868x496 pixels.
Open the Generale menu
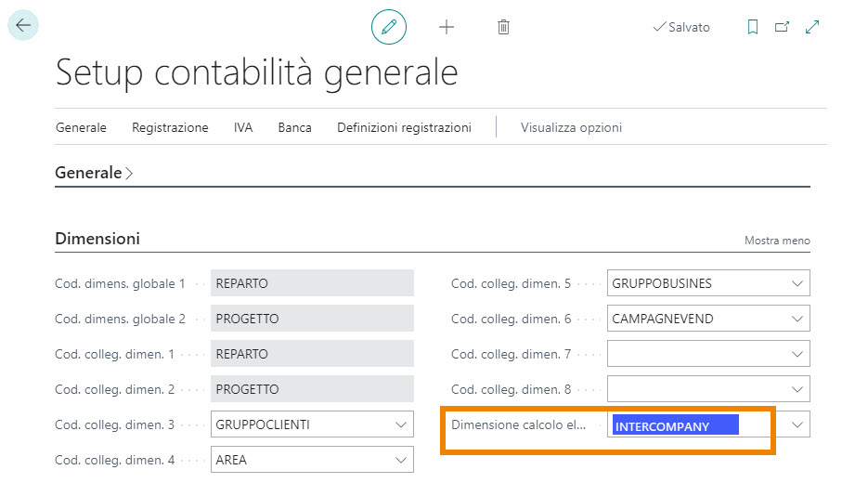pyautogui.click(x=81, y=127)
